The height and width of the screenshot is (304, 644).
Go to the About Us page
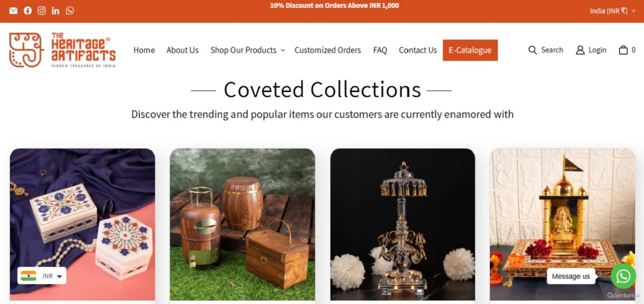pyautogui.click(x=183, y=50)
